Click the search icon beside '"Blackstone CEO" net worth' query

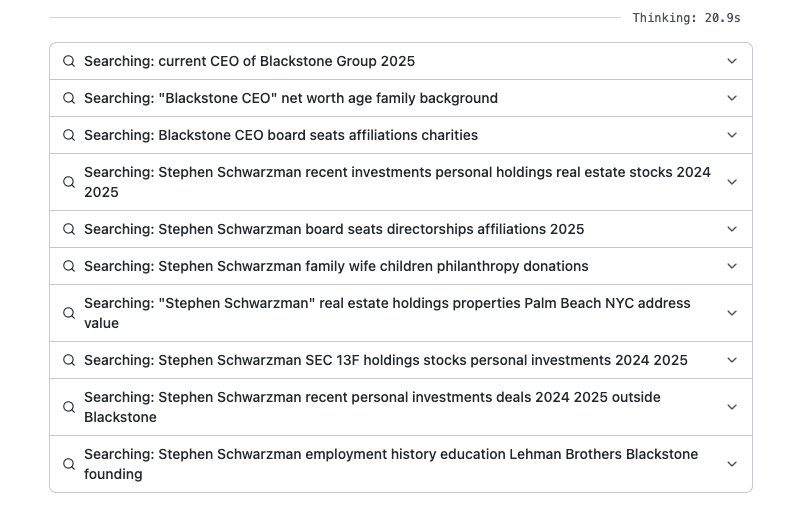click(x=69, y=98)
